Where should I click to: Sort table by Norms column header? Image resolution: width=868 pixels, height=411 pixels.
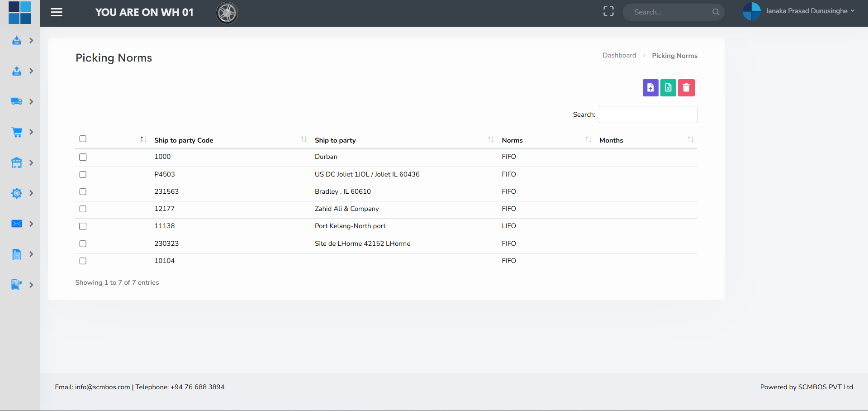[512, 140]
